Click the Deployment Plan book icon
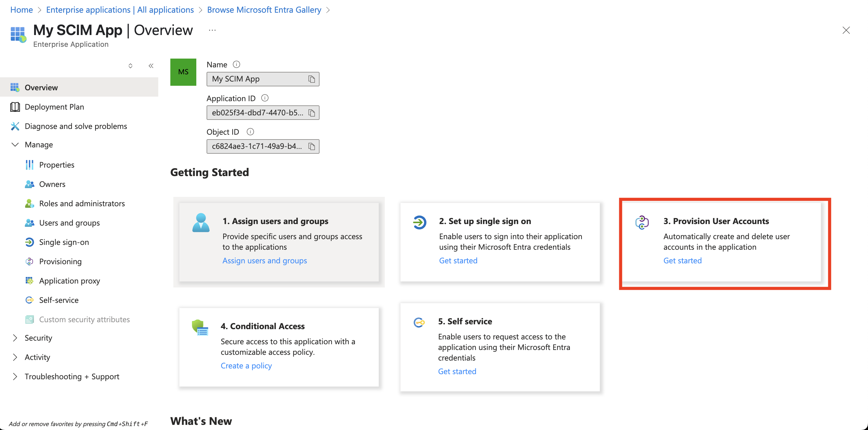The image size is (868, 430). [15, 107]
